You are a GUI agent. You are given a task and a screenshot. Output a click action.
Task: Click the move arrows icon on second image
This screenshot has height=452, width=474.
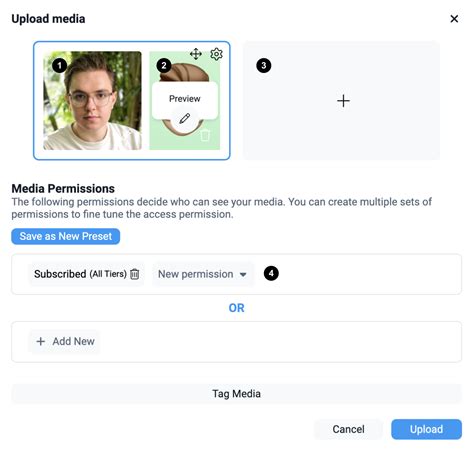[x=196, y=54]
